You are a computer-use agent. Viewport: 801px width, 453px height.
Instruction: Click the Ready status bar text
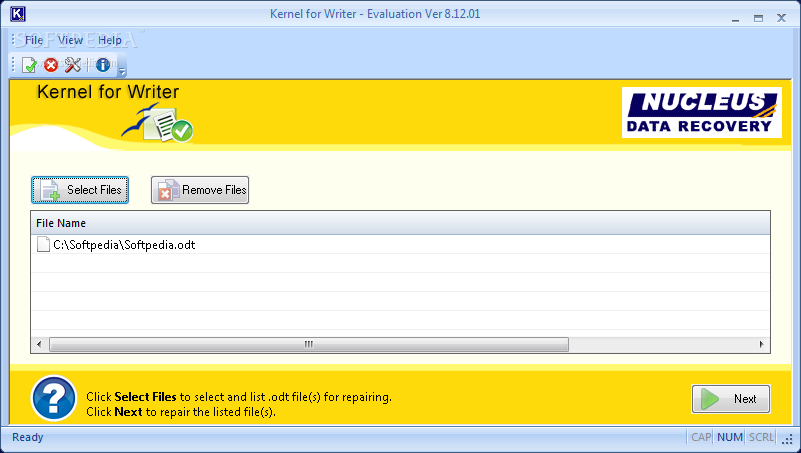28,437
